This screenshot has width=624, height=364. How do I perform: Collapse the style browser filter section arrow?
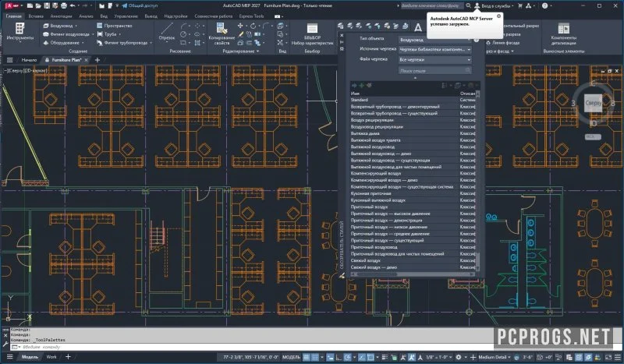click(x=415, y=78)
